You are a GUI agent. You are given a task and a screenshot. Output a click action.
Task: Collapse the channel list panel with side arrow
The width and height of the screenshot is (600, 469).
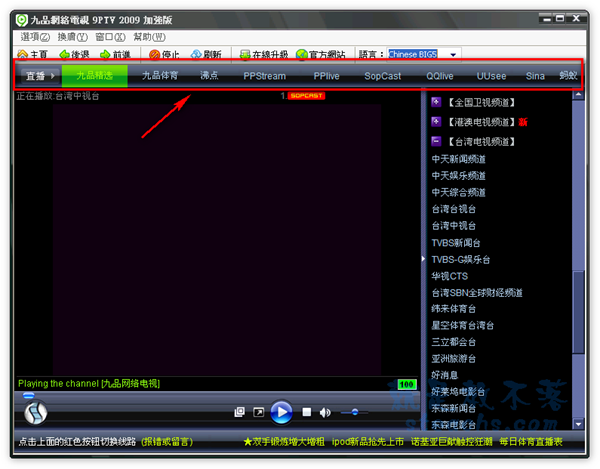(x=423, y=259)
